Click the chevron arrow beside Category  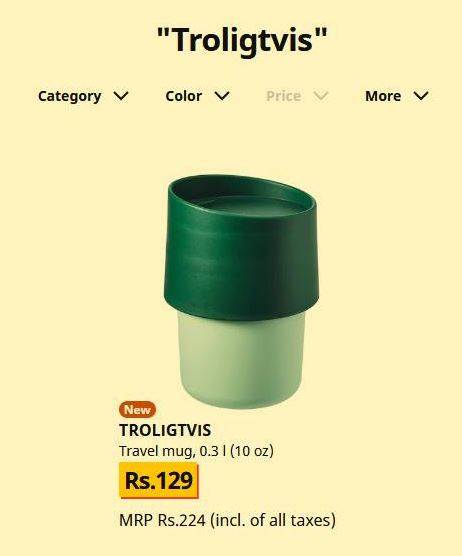point(121,96)
